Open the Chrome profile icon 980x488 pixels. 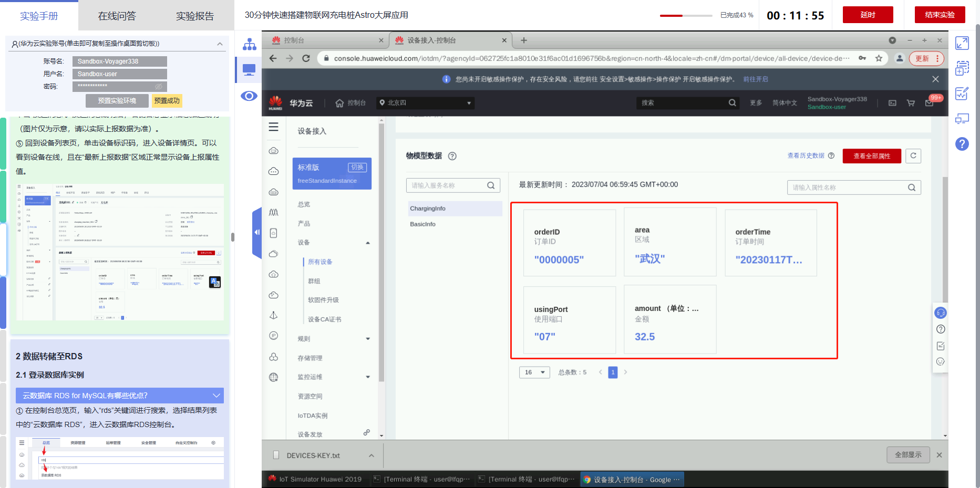900,58
